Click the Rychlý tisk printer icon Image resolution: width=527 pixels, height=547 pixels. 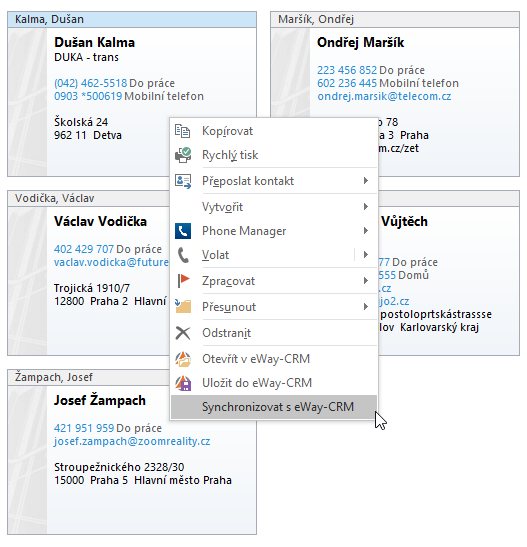click(x=183, y=155)
